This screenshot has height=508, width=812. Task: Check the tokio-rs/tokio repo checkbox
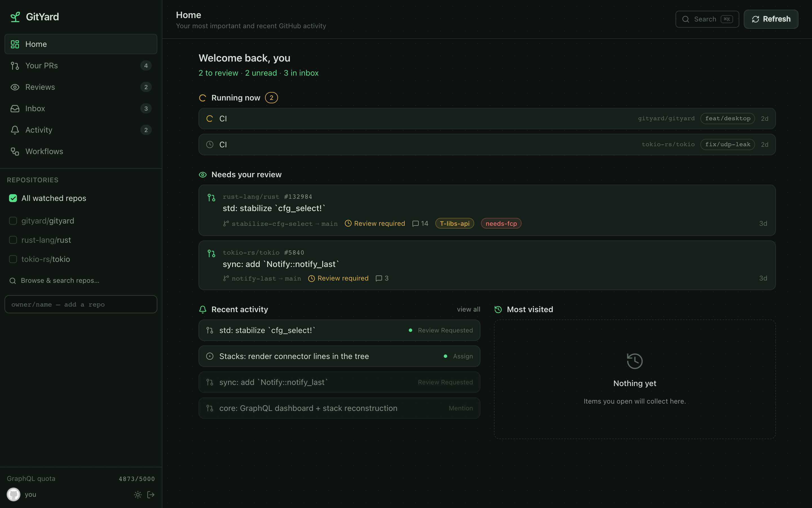pos(13,259)
